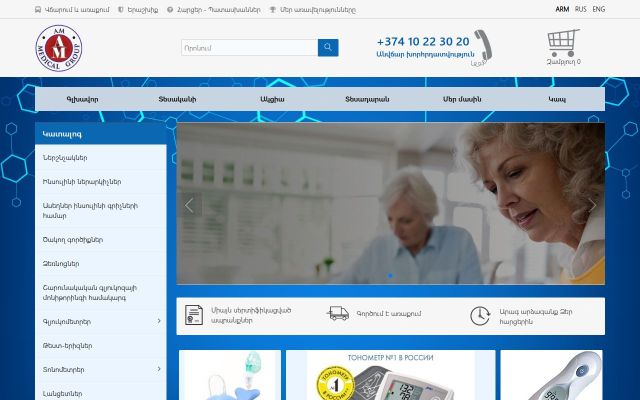The image size is (640, 400).
Task: Open the shopping cart icon
Action: 563,43
